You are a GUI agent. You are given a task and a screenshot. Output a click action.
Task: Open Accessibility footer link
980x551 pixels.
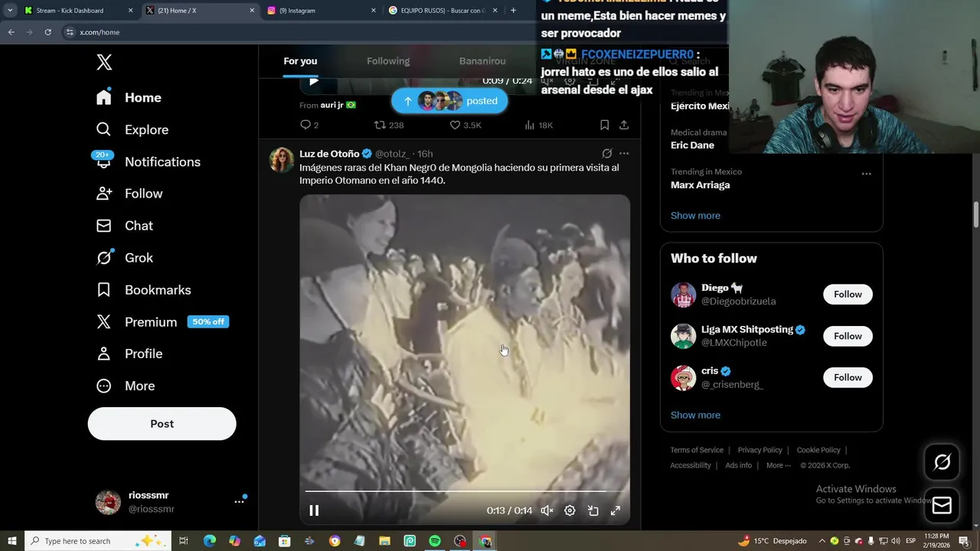pos(691,465)
